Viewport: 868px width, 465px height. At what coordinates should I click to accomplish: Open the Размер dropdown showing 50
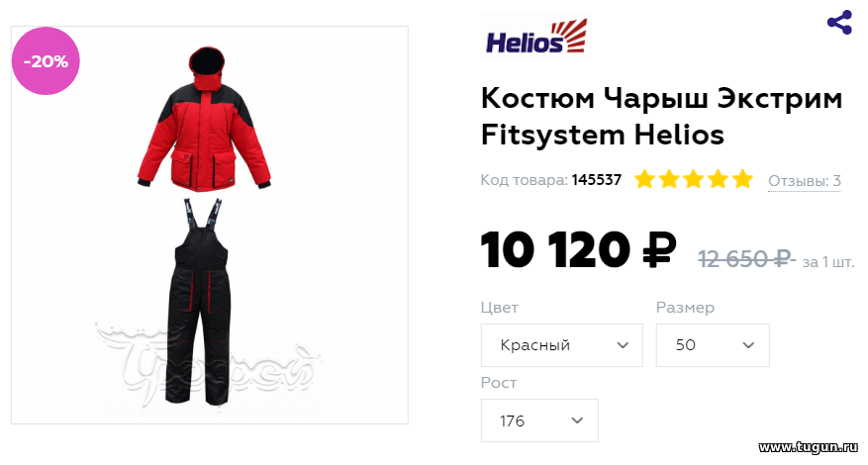[x=713, y=345]
